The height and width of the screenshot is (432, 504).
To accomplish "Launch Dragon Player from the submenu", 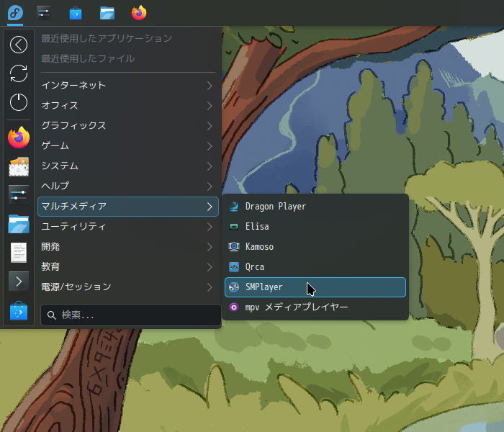I will [315, 207].
